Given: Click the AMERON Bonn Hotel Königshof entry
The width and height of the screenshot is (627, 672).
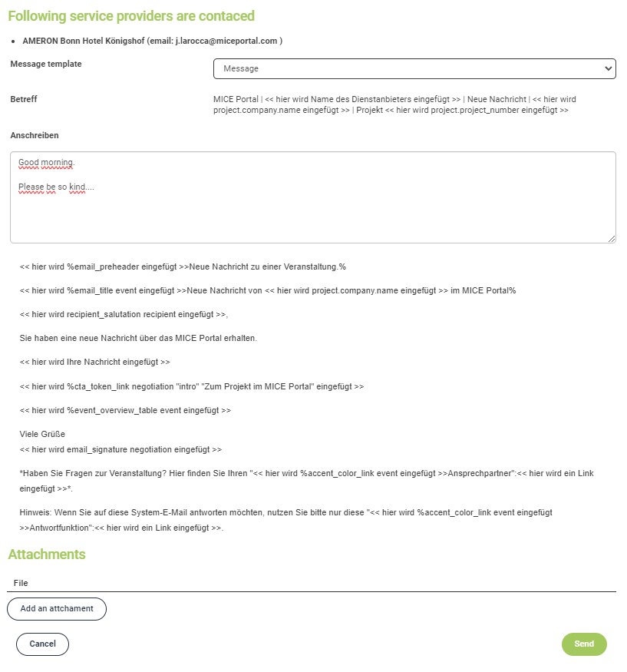Looking at the screenshot, I should (x=84, y=41).
